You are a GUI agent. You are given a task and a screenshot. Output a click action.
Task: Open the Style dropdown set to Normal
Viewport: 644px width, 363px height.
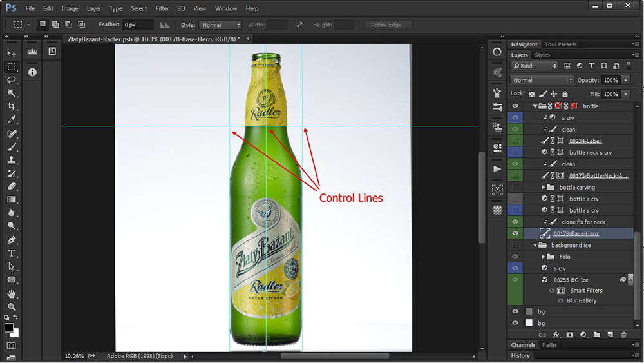220,25
